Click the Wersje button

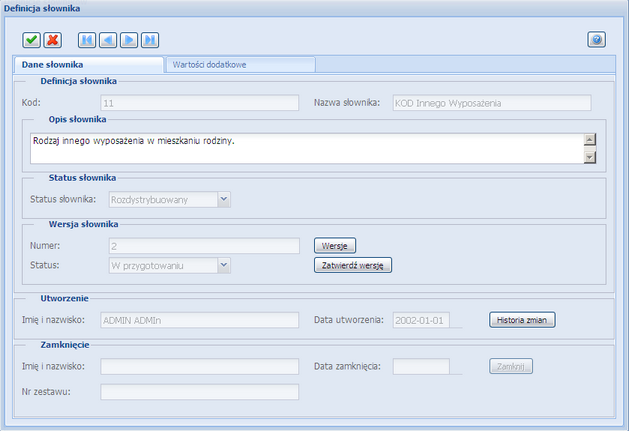coord(335,245)
